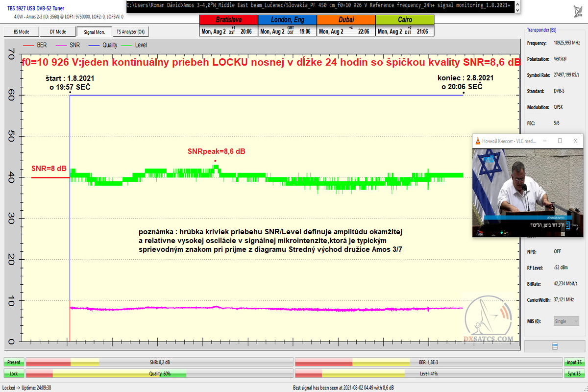Maximize the VLC media player window

[x=560, y=141]
